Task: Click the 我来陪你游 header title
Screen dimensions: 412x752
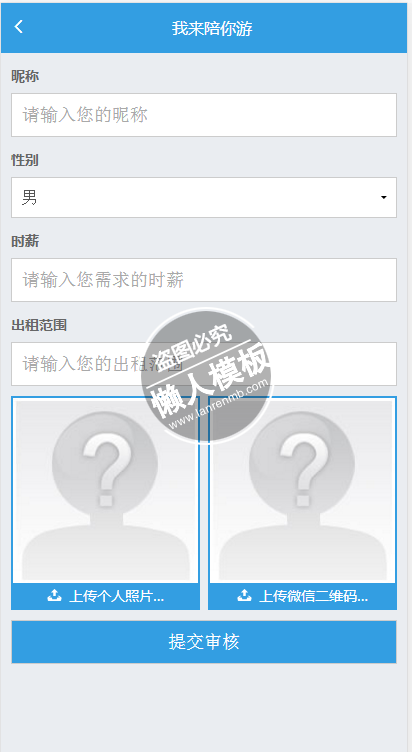Action: [x=212, y=28]
